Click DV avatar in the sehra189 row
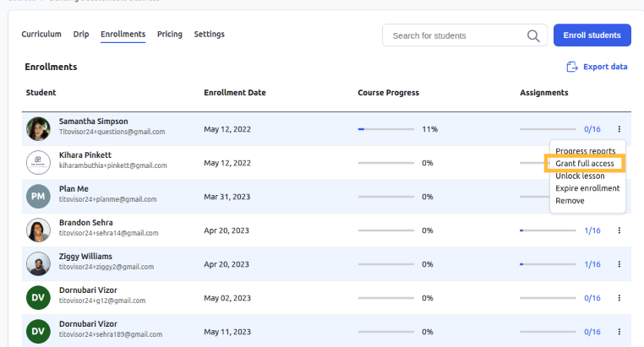This screenshot has height=347, width=644. [38, 331]
